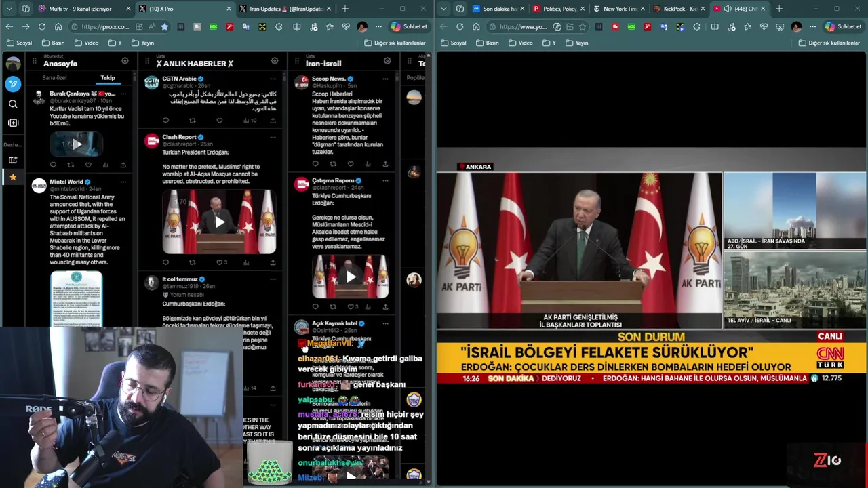
Task: Select the Sana özel tab
Action: (x=54, y=78)
